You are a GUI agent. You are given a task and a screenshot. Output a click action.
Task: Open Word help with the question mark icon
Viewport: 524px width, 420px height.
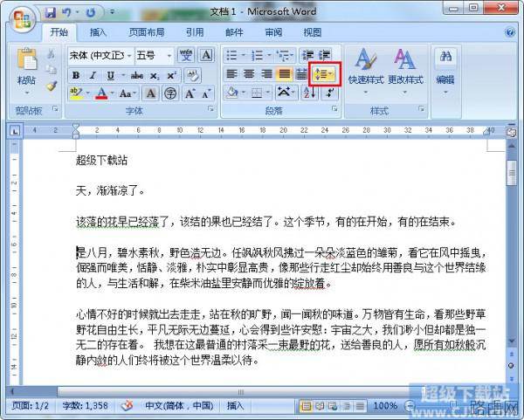point(510,32)
